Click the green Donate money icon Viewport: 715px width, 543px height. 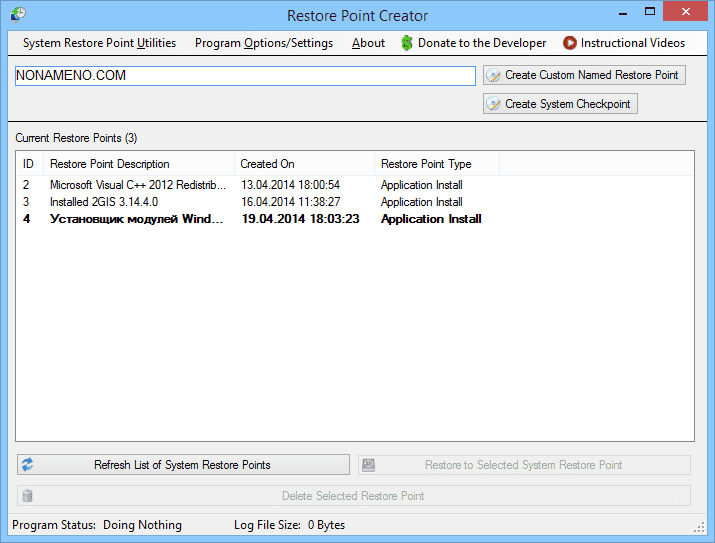[x=407, y=43]
